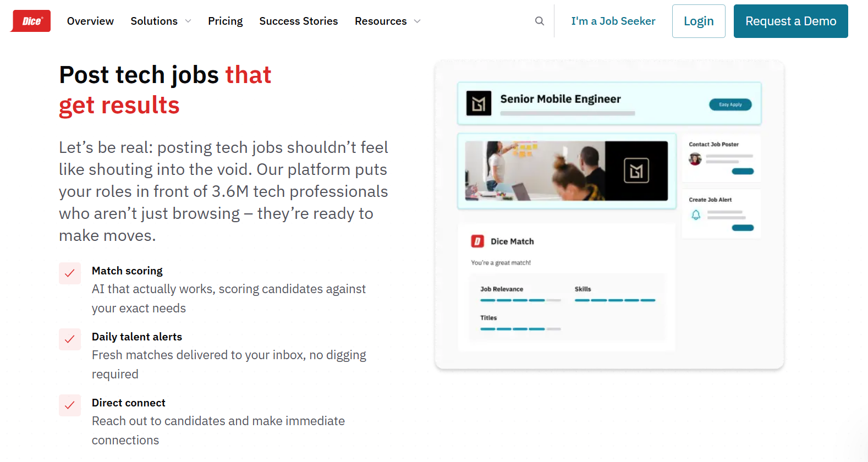Click the Login button
The height and width of the screenshot is (462, 868).
pyautogui.click(x=699, y=21)
